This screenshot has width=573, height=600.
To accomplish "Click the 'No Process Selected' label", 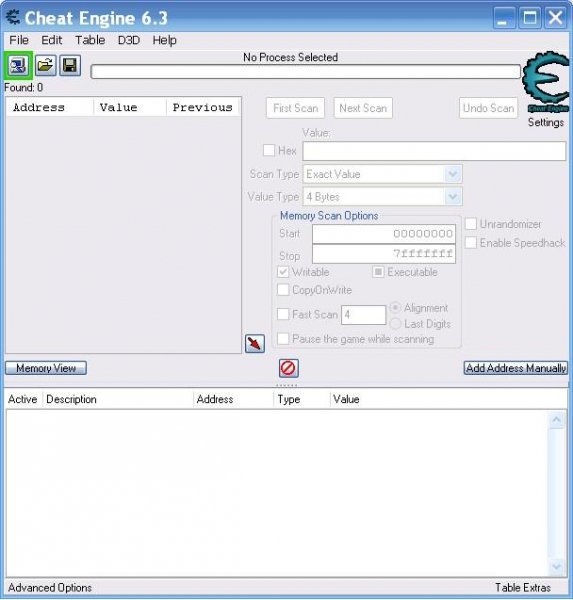I will click(291, 57).
